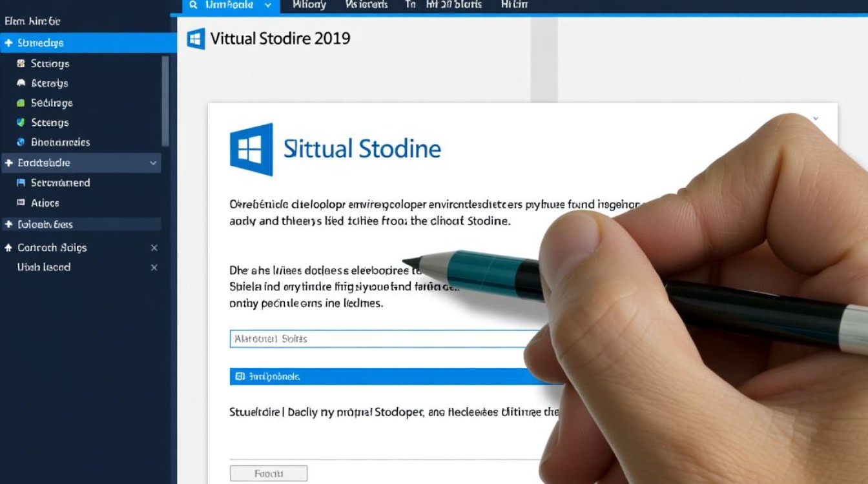Click the icon inside the blue Intfipoonels bar

coord(240,376)
